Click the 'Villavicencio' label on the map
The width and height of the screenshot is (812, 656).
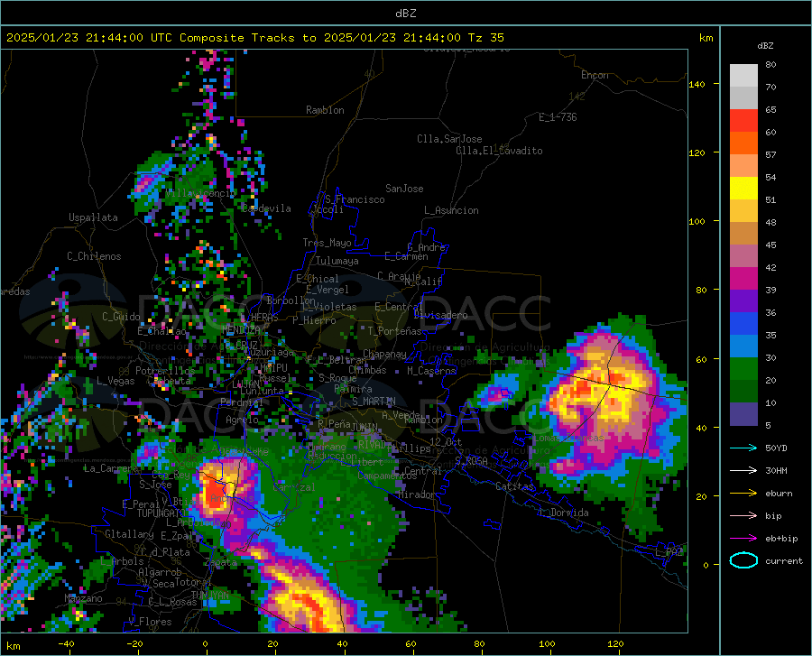click(x=201, y=193)
